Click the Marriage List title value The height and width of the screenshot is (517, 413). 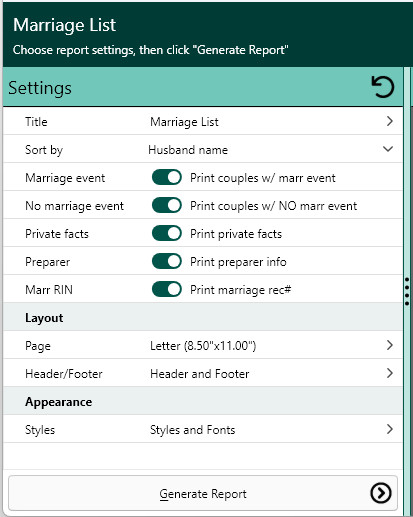[x=184, y=122]
